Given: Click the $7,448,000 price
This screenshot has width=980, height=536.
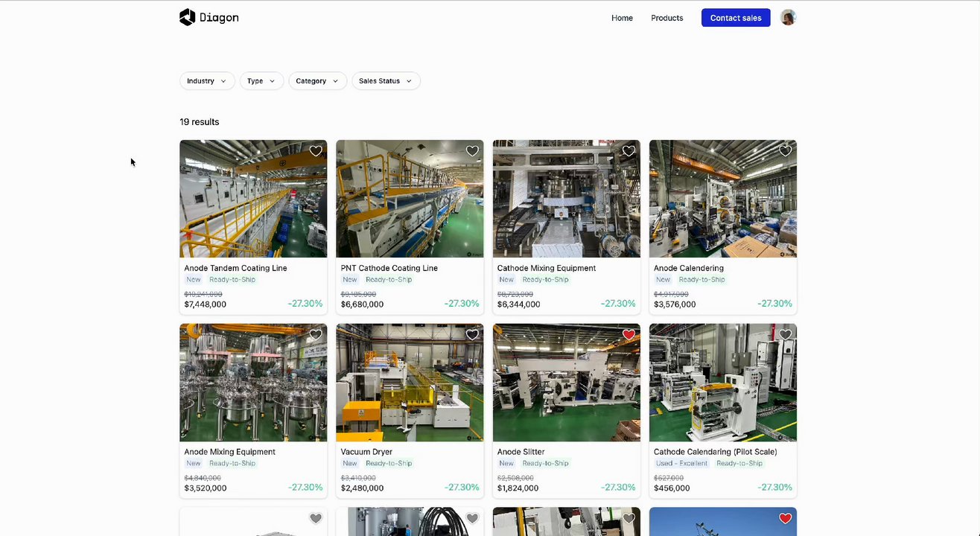Looking at the screenshot, I should (x=206, y=304).
